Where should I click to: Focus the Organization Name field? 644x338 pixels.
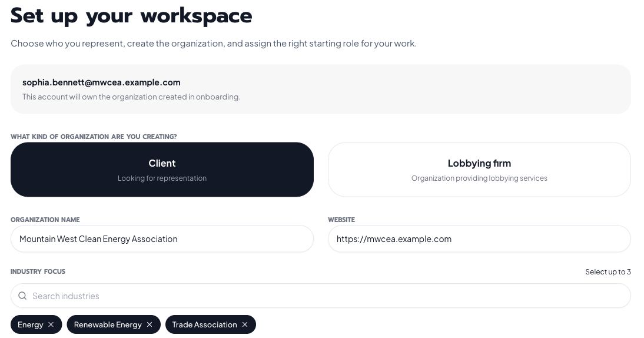(x=162, y=239)
